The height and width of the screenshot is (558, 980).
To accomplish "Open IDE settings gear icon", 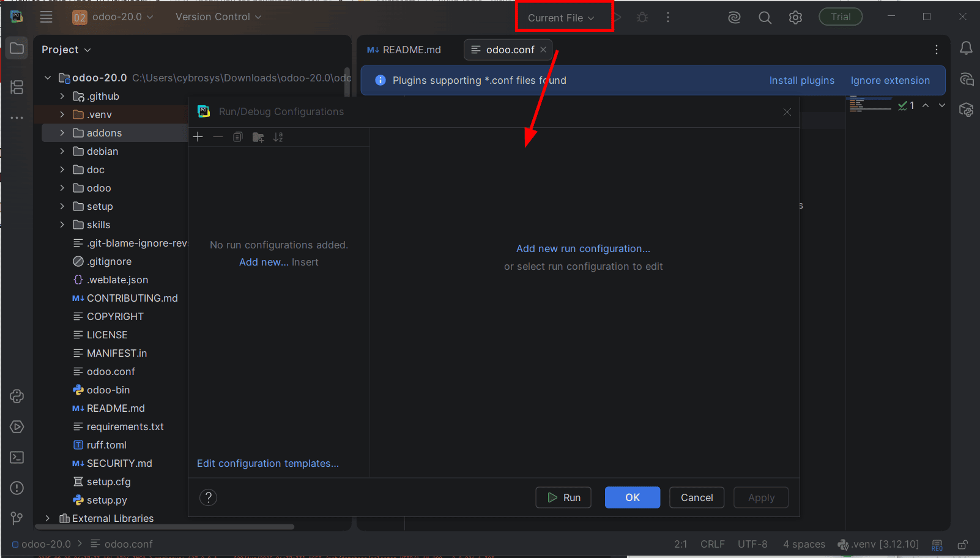I will click(x=795, y=17).
